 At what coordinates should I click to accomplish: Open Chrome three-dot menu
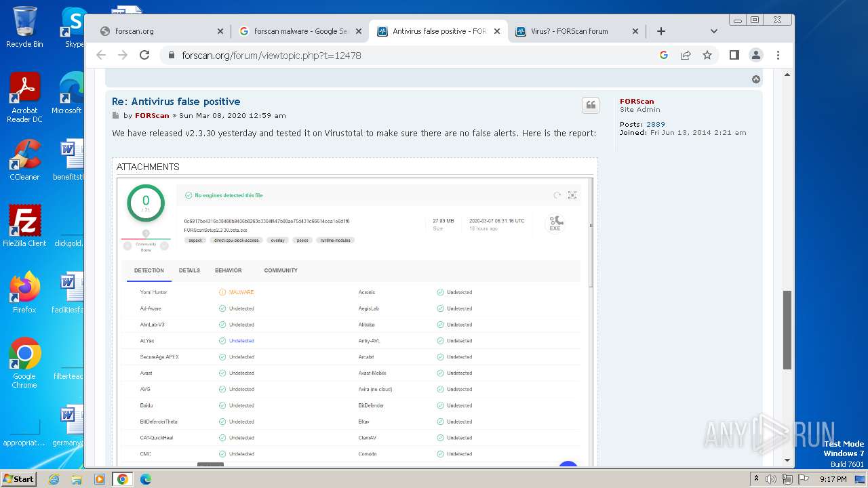click(778, 55)
